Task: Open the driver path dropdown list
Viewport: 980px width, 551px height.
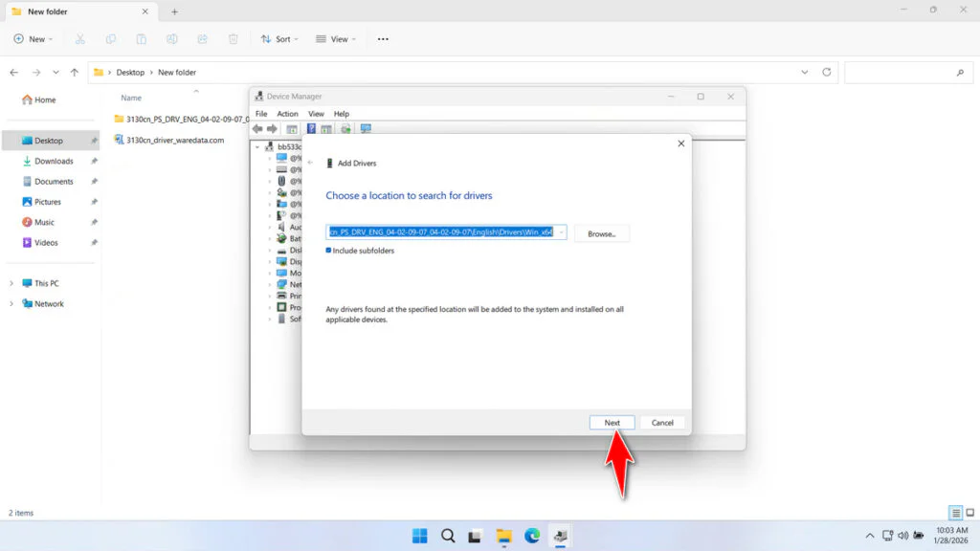Action: (x=561, y=232)
